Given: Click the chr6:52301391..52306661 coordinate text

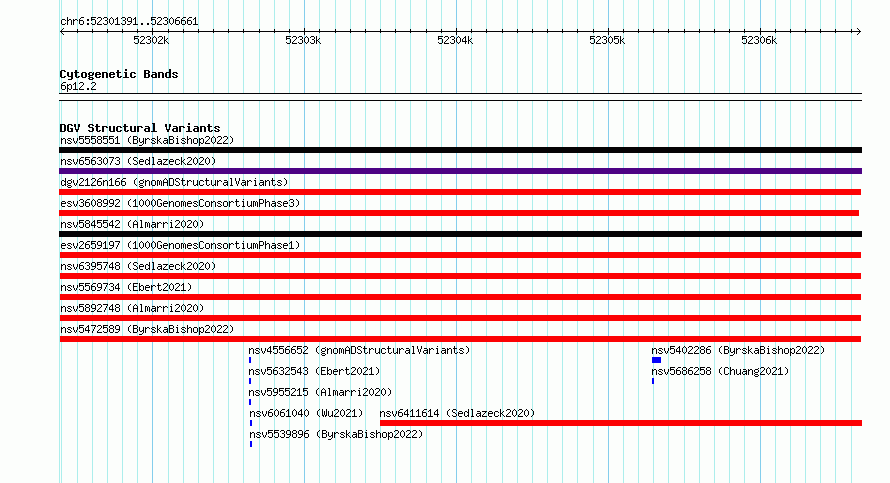Looking at the screenshot, I should pos(129,22).
